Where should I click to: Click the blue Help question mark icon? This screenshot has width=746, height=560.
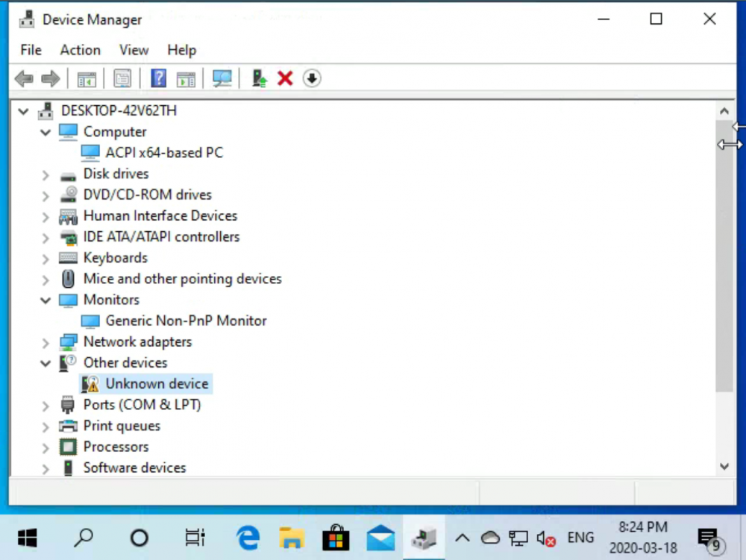pos(158,78)
